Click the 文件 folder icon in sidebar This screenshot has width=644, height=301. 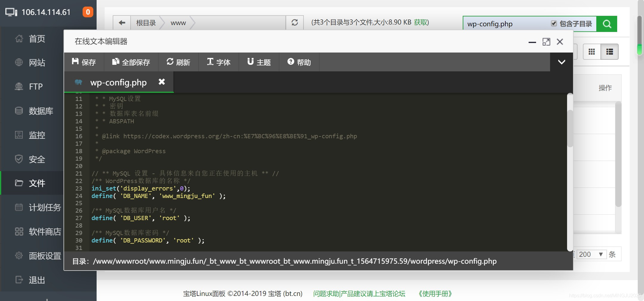pos(19,183)
